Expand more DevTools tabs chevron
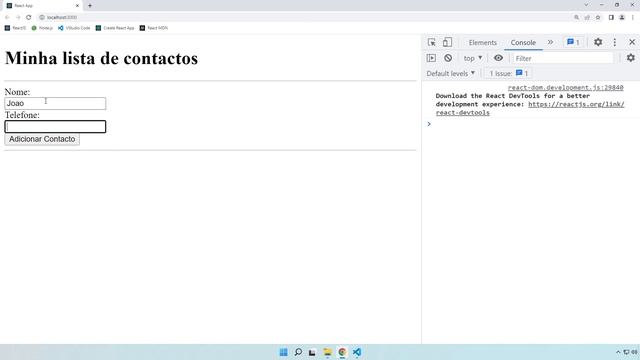Screen dimensions: 640x360 550,42
